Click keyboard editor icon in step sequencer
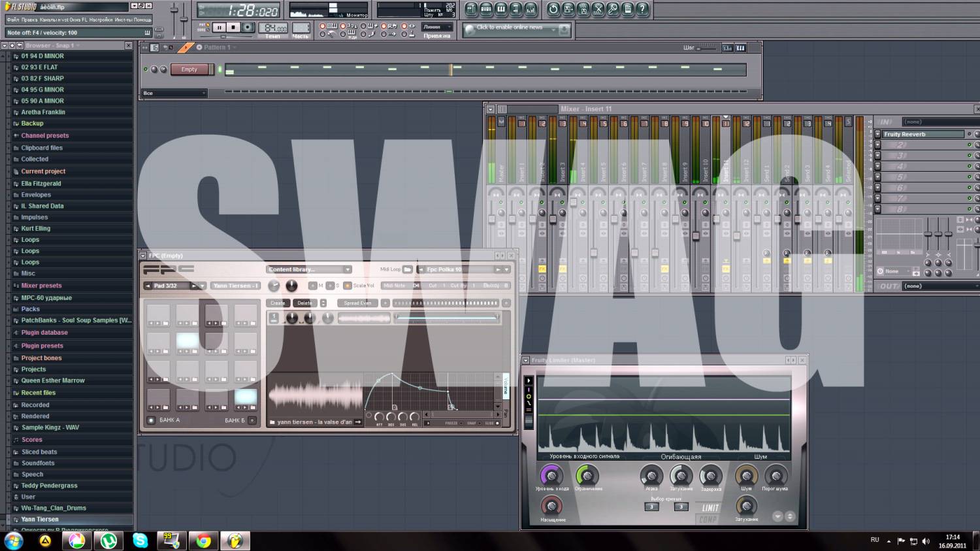The height and width of the screenshot is (551, 980). point(740,48)
